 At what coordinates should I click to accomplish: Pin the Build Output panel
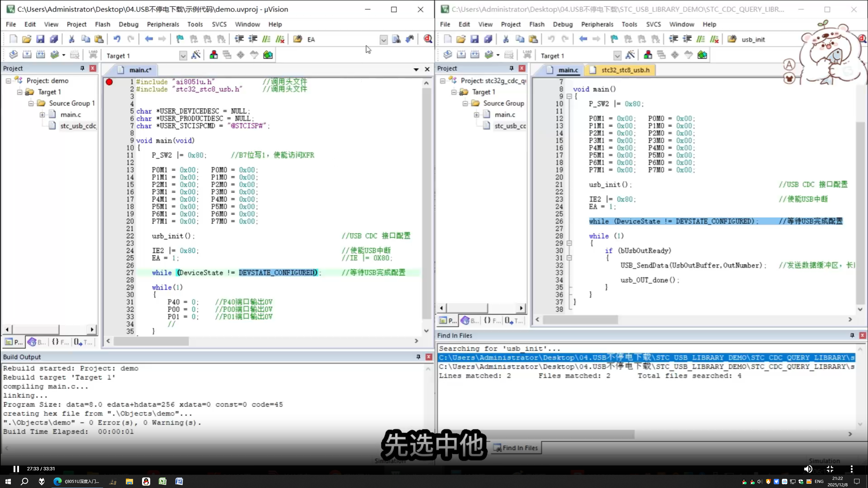pyautogui.click(x=418, y=356)
